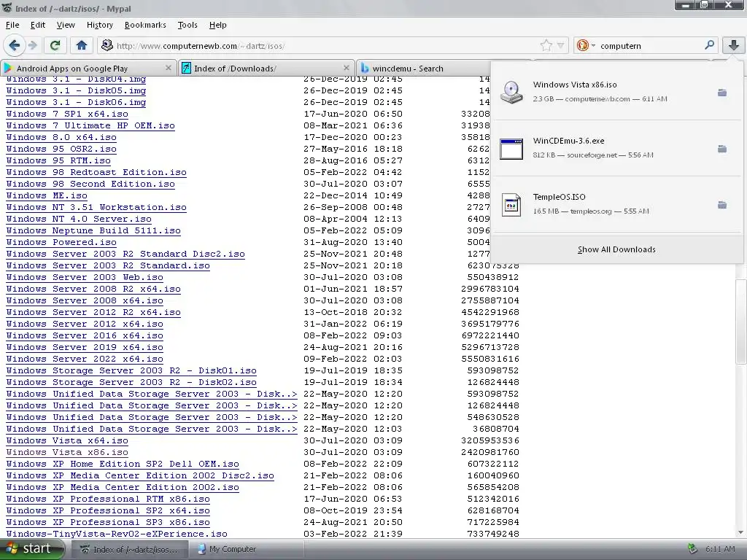Download Windows Server 2022 x64.iso
Viewport: 747px width, 560px height.
(x=85, y=359)
